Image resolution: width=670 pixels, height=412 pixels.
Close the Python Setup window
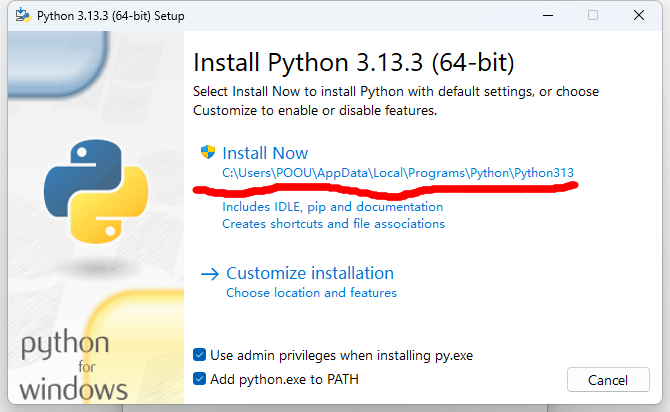(639, 15)
